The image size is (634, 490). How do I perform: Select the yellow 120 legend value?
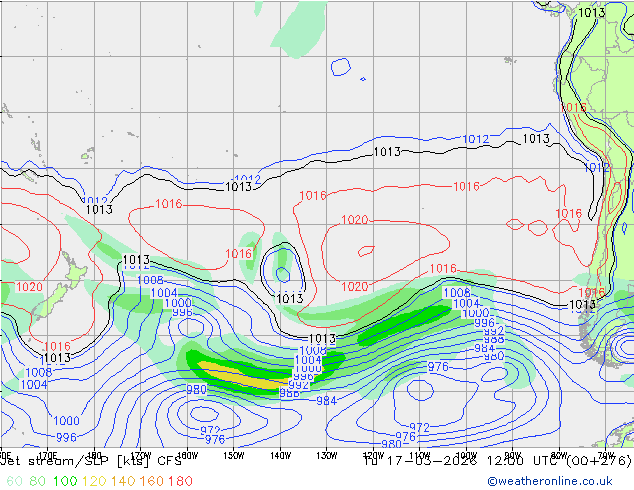coord(94,481)
